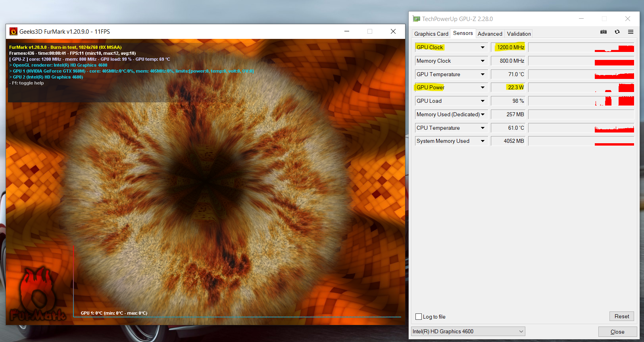The image size is (644, 342).
Task: Click the GPU-Z app icon in title bar
Action: coord(416,19)
